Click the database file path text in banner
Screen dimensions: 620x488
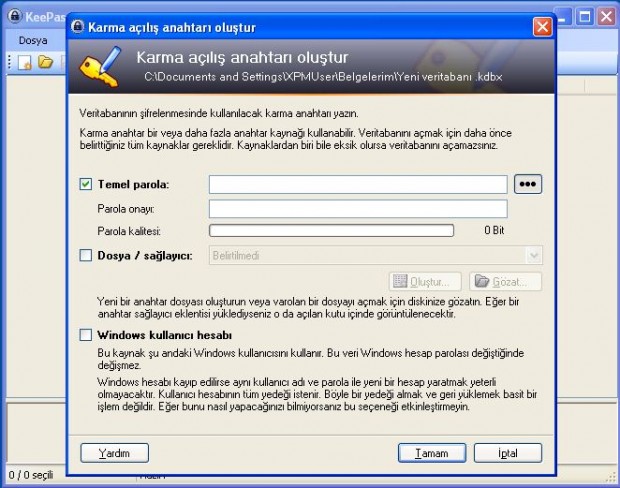323,77
